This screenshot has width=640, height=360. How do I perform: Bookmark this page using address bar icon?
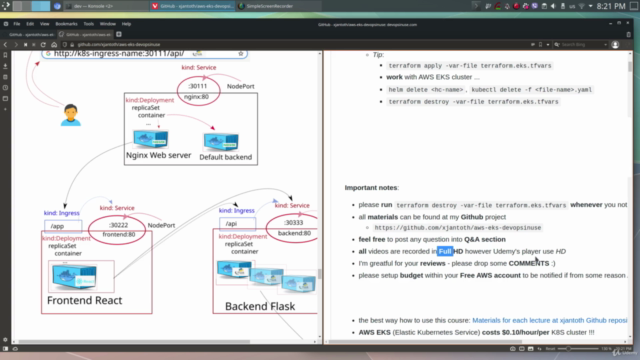[x=540, y=44]
